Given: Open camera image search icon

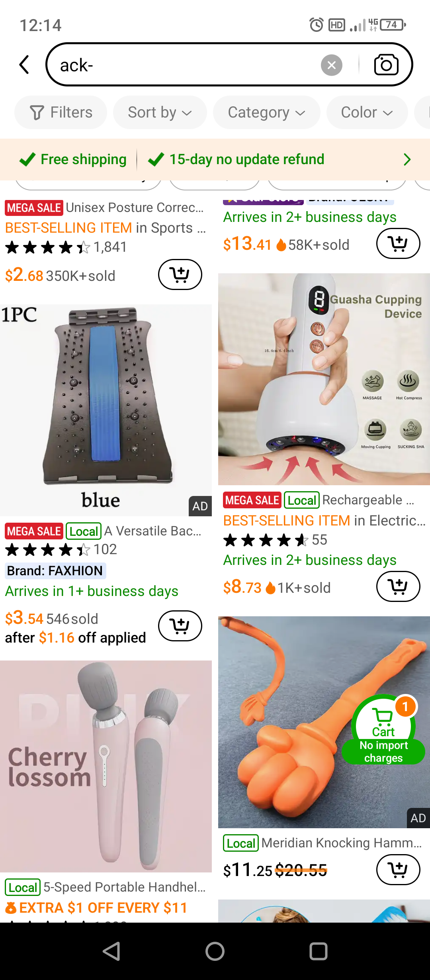Looking at the screenshot, I should tap(386, 65).
